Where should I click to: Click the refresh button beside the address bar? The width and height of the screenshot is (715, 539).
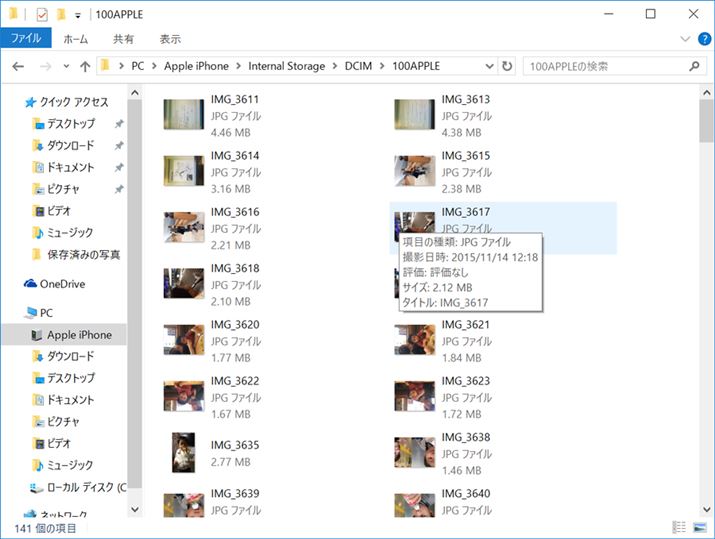[x=508, y=66]
